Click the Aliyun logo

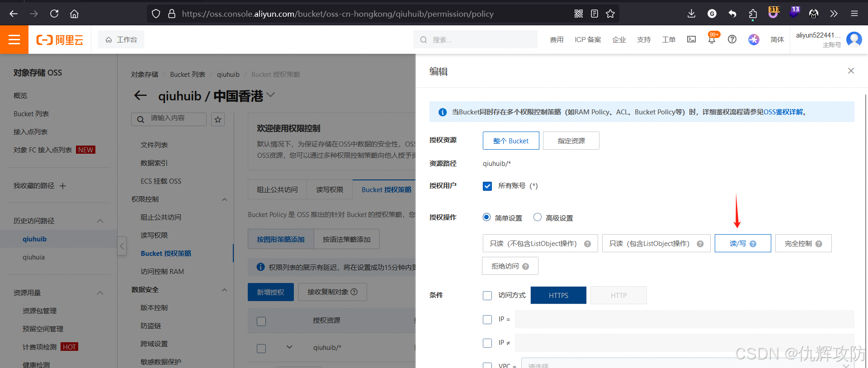coord(60,40)
